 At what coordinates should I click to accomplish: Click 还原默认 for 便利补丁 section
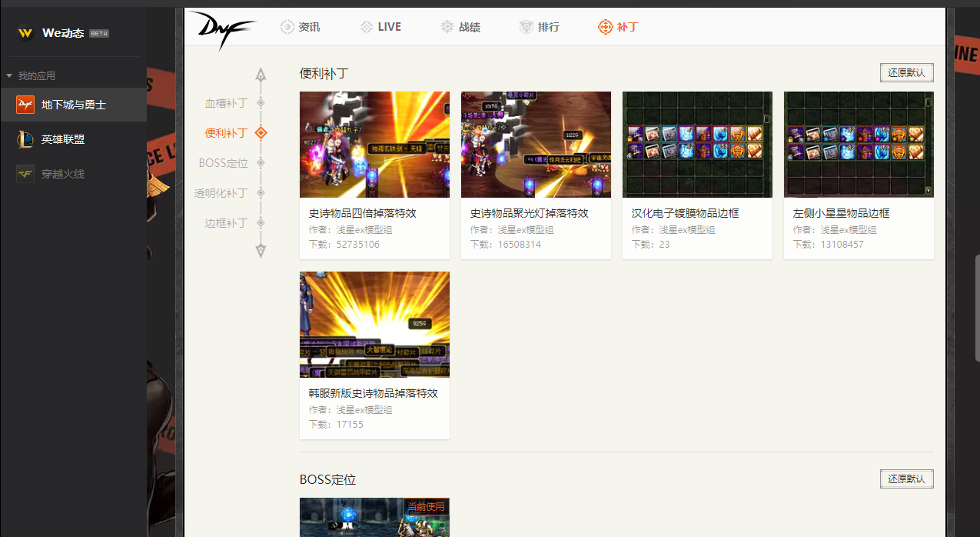click(x=907, y=73)
